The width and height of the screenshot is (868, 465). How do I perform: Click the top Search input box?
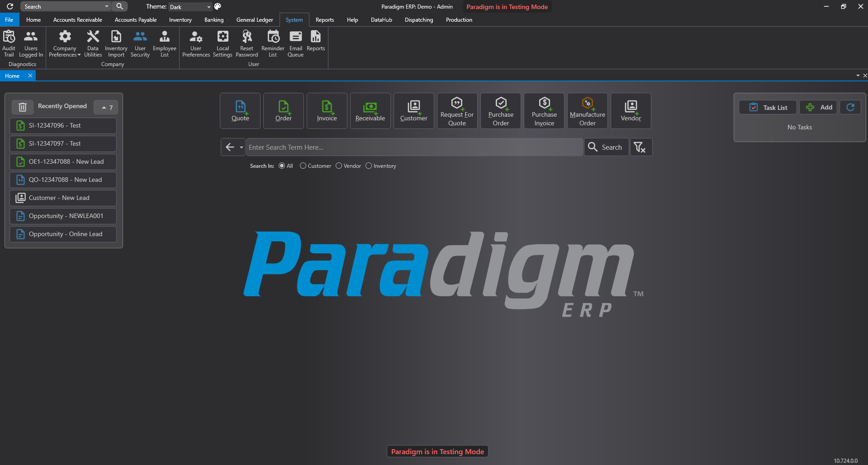pyautogui.click(x=62, y=6)
